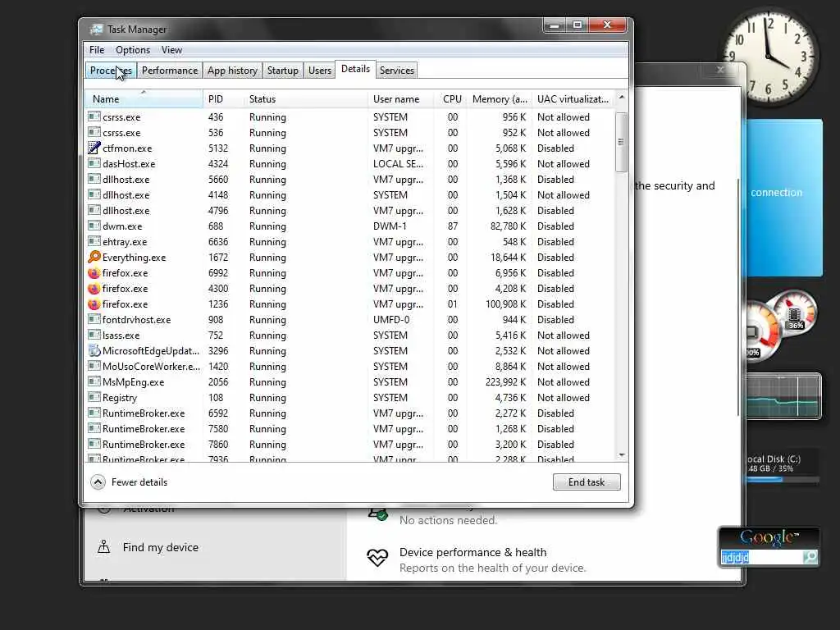840x630 pixels.
Task: Click the MicrosoftEdgeUpdate process icon
Action: coord(94,351)
